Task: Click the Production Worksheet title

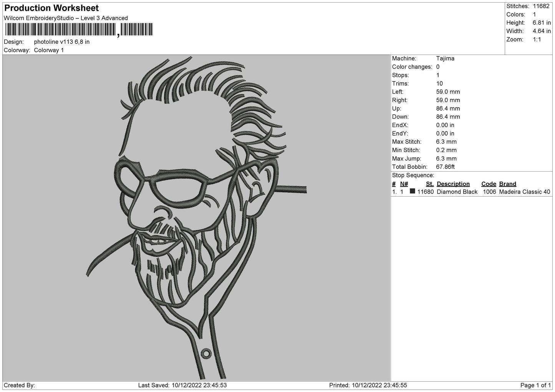Action: 51,8
